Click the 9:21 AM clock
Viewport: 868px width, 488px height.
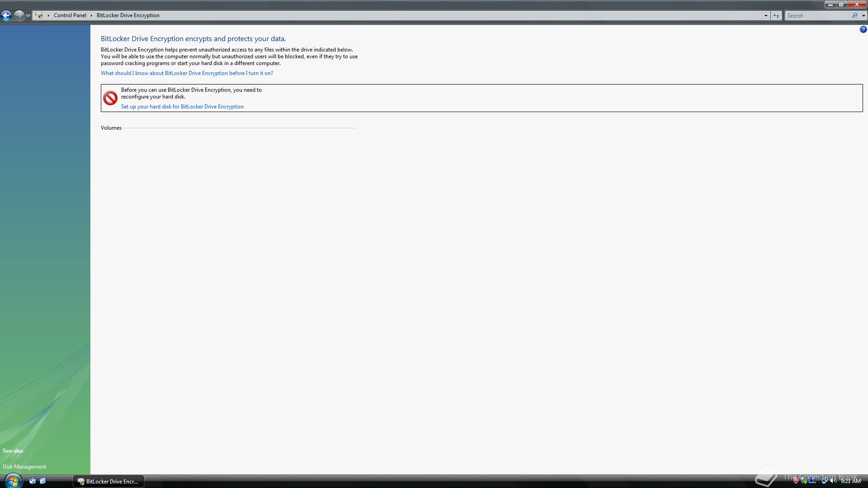pyautogui.click(x=851, y=481)
